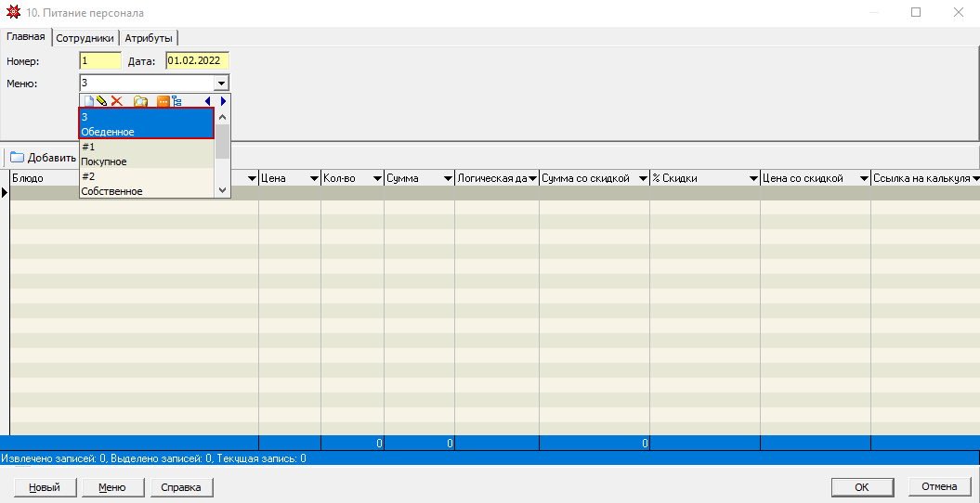Switch to the Сотрудники tab

[85, 38]
